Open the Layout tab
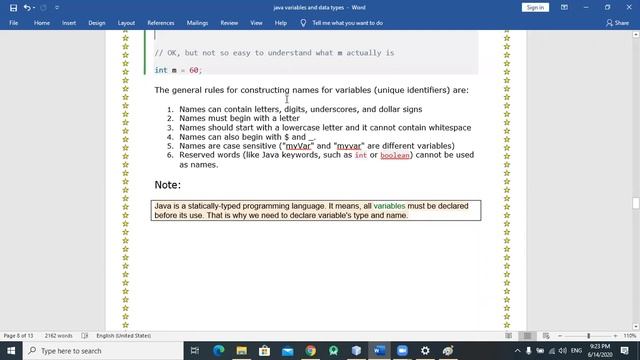640x360 pixels. coord(126,23)
